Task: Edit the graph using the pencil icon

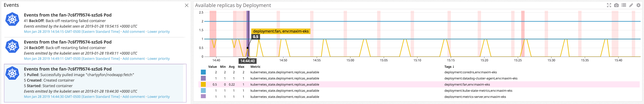Action: (x=631, y=5)
